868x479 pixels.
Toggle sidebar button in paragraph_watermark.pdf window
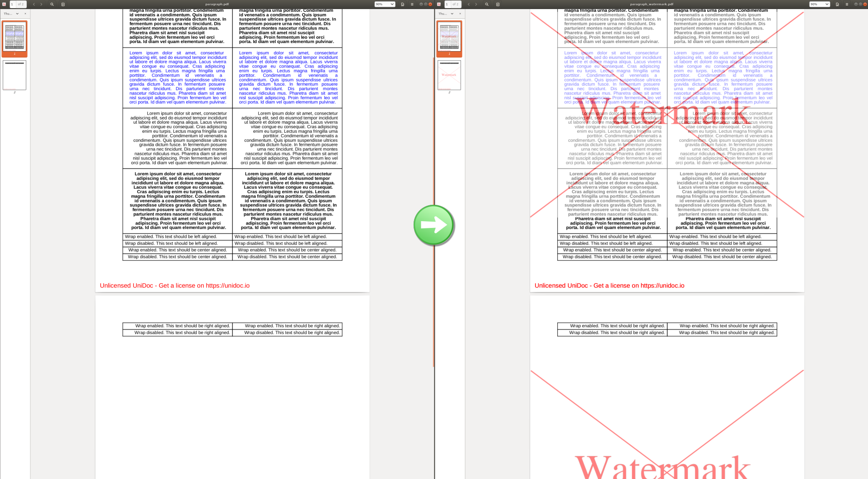coord(498,4)
